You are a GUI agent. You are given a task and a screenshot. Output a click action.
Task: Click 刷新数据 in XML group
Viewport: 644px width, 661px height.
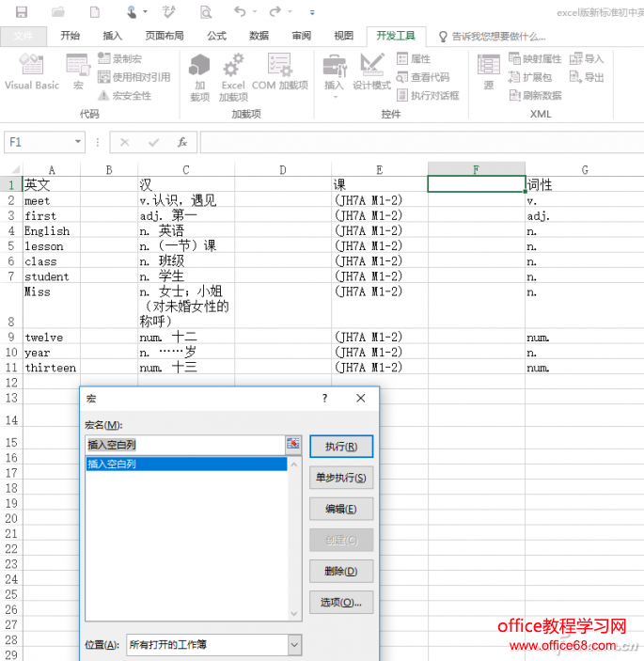coord(535,96)
